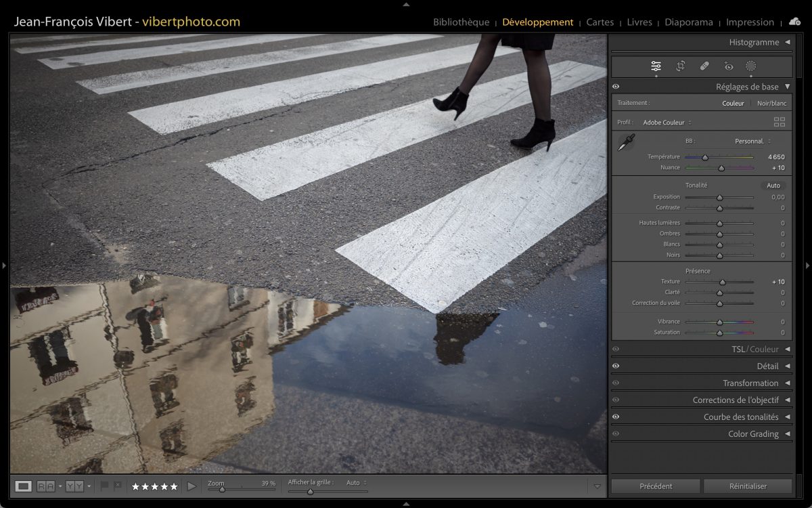This screenshot has height=508, width=812.
Task: Click the Température slider handle
Action: pos(705,157)
